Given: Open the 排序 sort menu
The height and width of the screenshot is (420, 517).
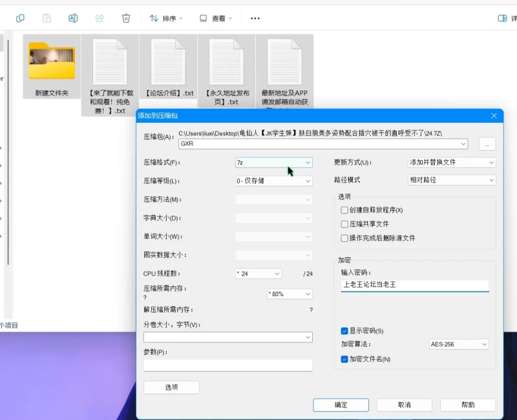Looking at the screenshot, I should (166, 18).
